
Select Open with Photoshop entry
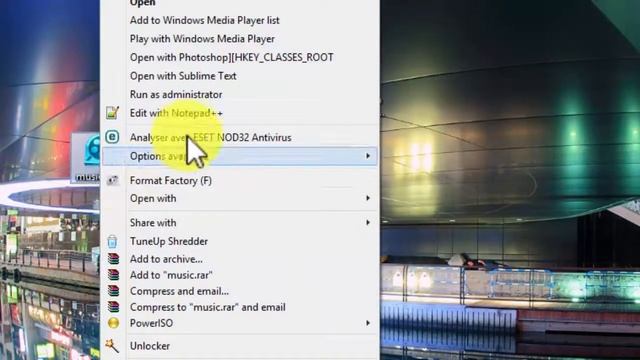(231, 57)
